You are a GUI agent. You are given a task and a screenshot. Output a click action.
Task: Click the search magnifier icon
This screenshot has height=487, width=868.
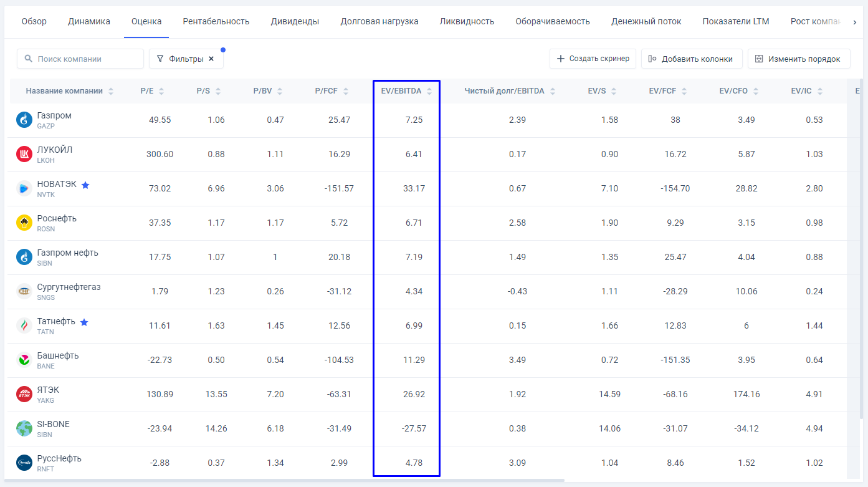click(29, 58)
